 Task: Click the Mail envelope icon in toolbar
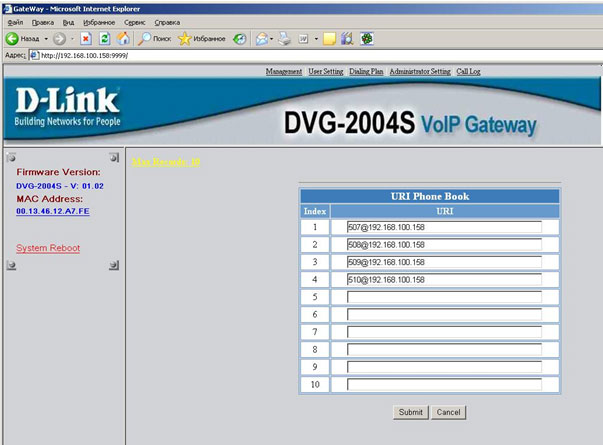point(260,39)
